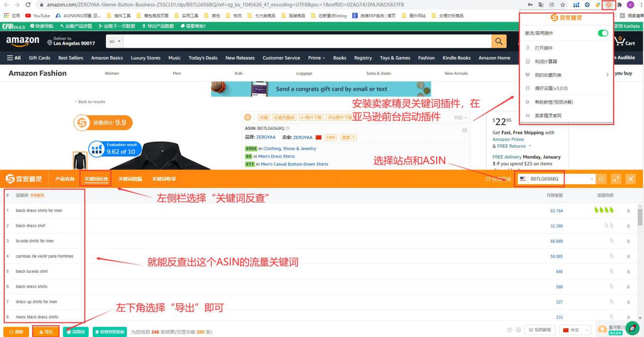Click the 刷新 refresh button
The image size is (644, 337).
[x=17, y=331]
